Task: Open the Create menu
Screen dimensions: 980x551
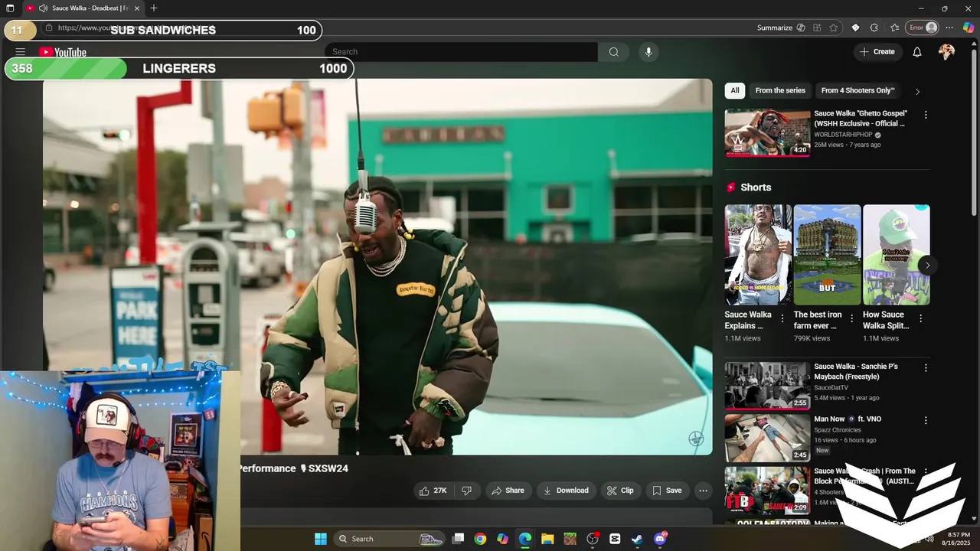Action: [x=877, y=52]
